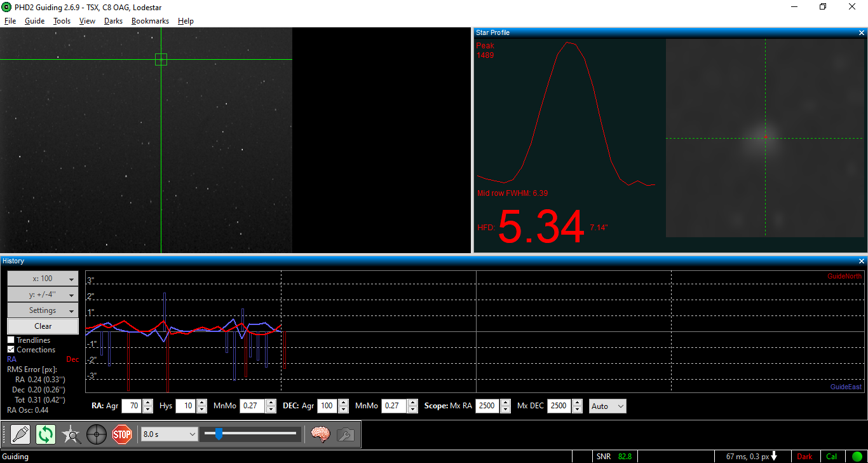The image size is (868, 463).
Task: Click the magnified star image thumbnail
Action: click(765, 138)
